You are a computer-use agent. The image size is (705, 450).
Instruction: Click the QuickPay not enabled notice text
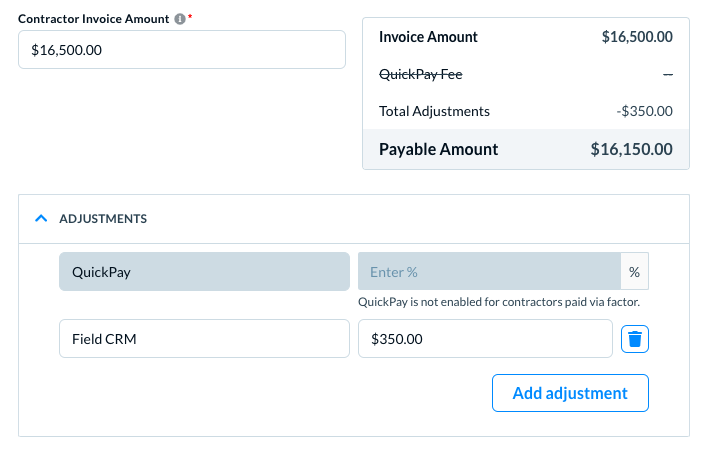(x=498, y=301)
